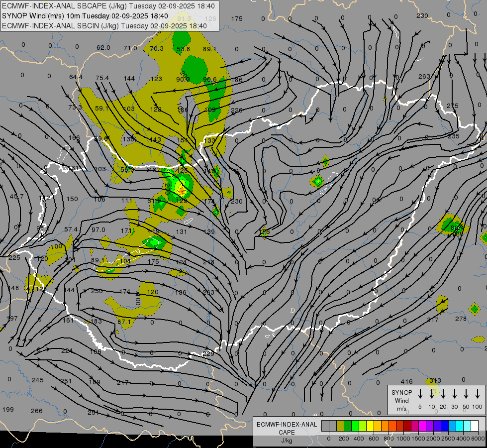Click the 'CAPE' legend label
487x448 pixels.
coord(287,433)
